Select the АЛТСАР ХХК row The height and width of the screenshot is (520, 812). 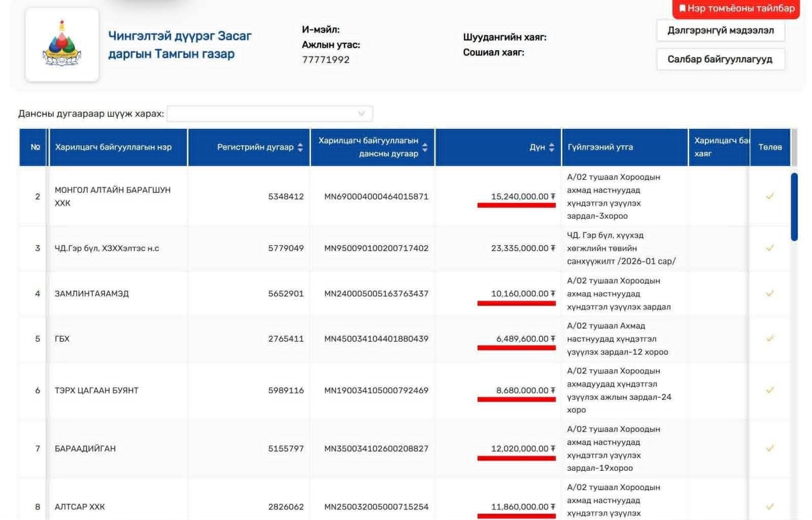(x=404, y=502)
